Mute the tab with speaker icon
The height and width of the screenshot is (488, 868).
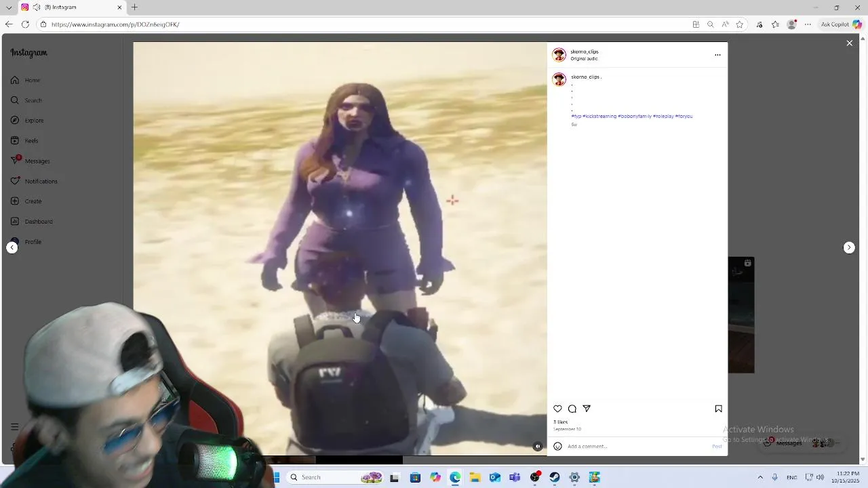click(36, 7)
